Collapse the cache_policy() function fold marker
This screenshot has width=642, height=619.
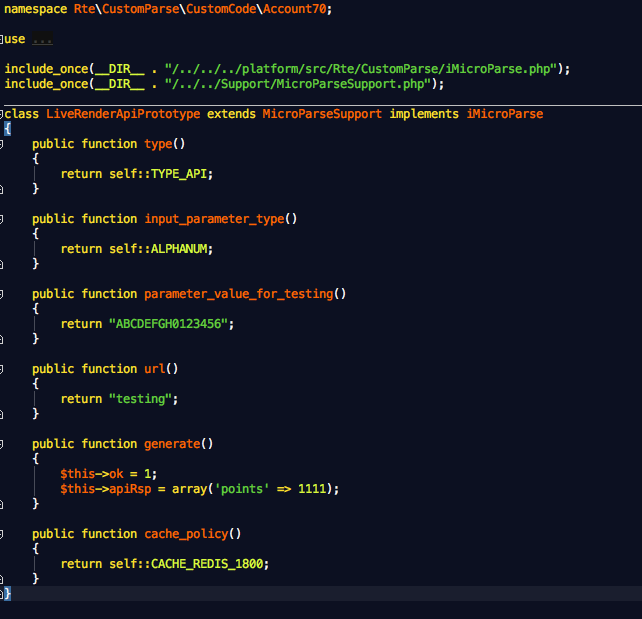[x=3, y=534]
